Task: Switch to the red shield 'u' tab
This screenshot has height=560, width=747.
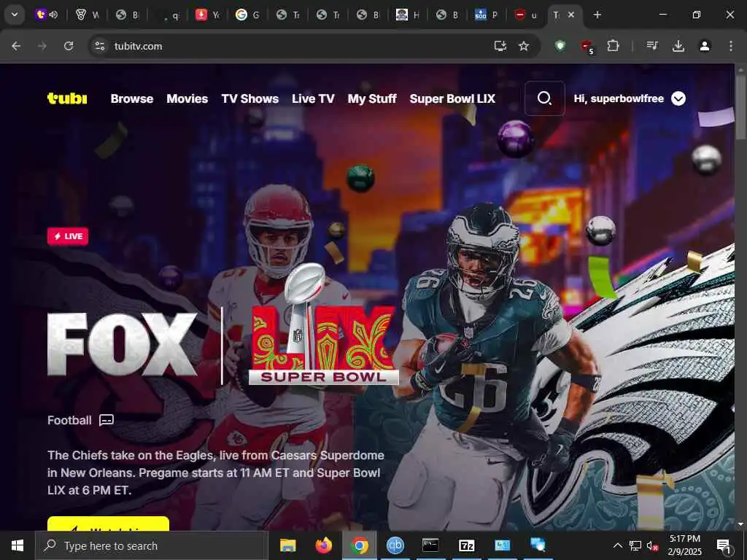Action: (x=527, y=15)
